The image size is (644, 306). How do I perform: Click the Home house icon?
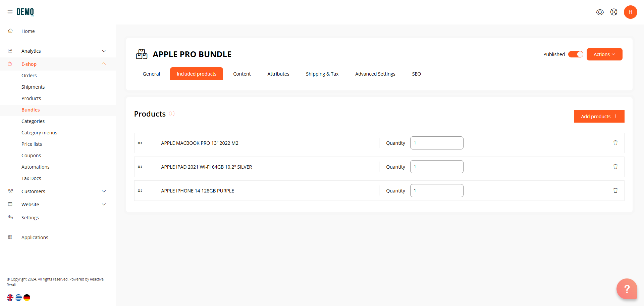coord(10,31)
